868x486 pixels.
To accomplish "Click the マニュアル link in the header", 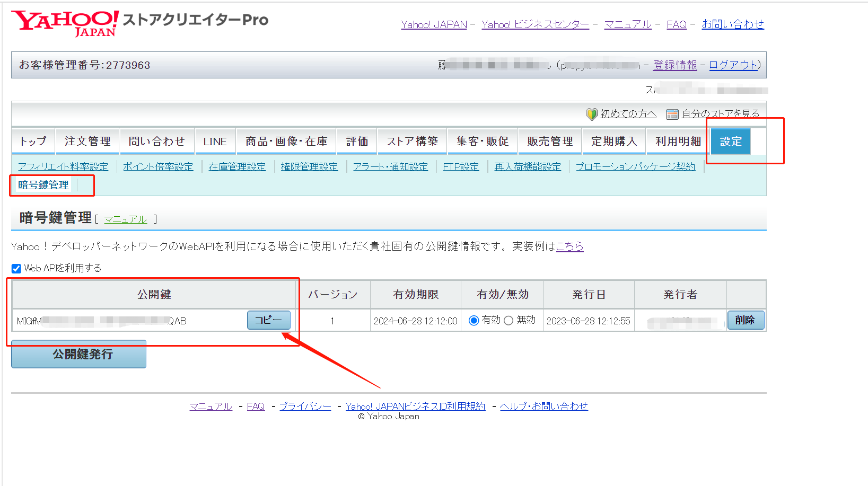I will (628, 24).
